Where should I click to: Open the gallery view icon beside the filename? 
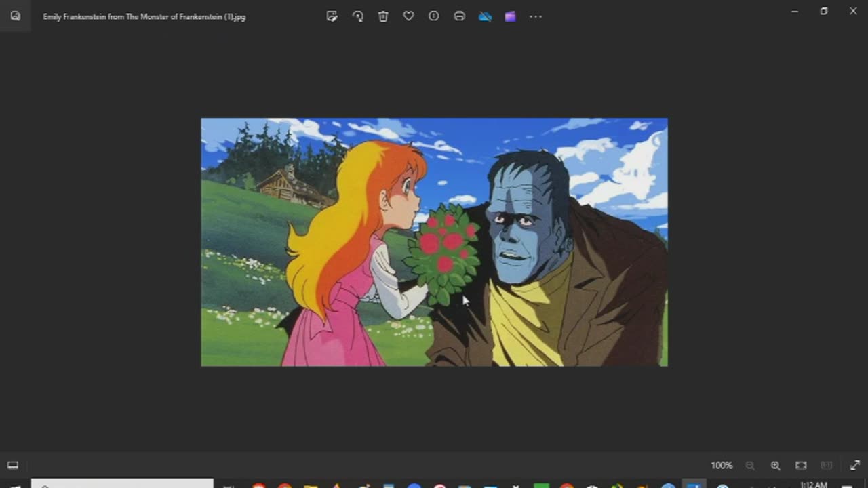tap(15, 16)
